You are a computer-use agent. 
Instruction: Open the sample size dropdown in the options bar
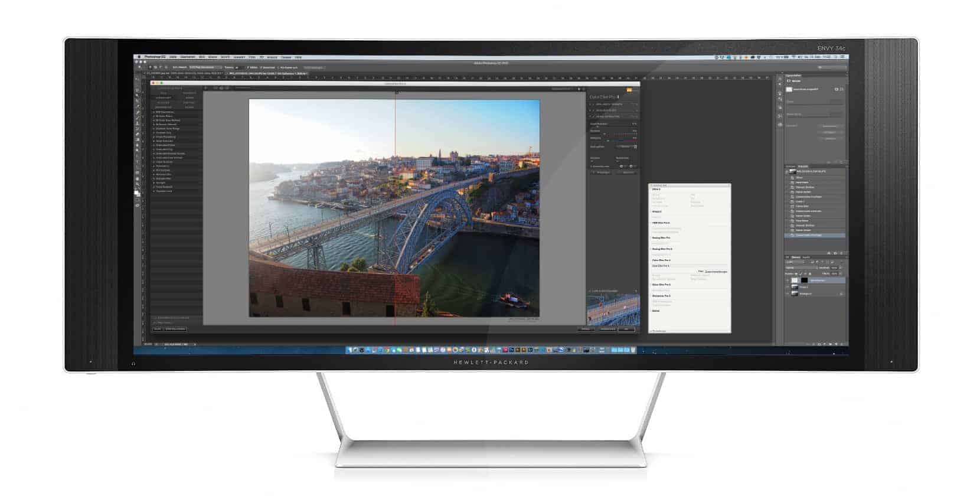(x=205, y=67)
